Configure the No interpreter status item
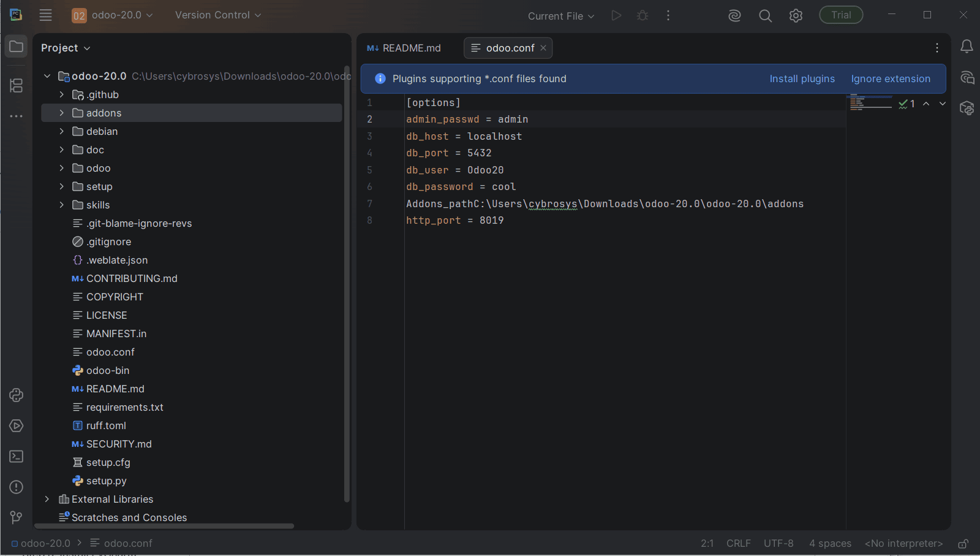Screen dimensions: 980x556 point(903,544)
